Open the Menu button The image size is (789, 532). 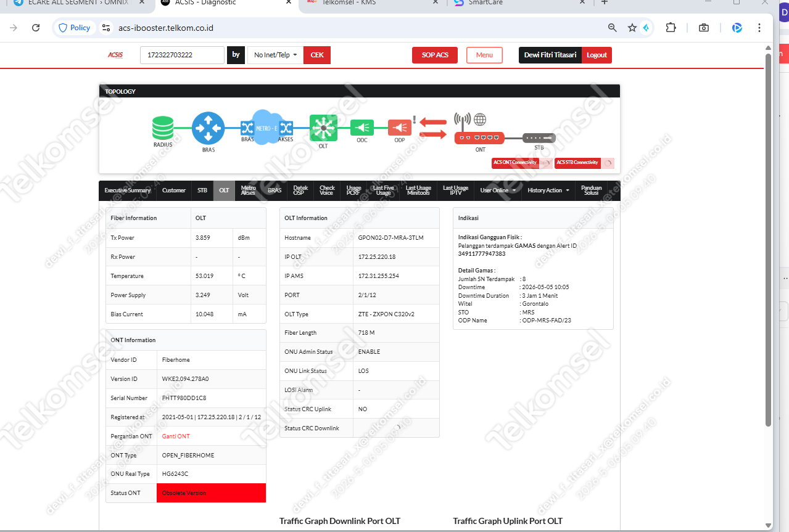pos(484,55)
